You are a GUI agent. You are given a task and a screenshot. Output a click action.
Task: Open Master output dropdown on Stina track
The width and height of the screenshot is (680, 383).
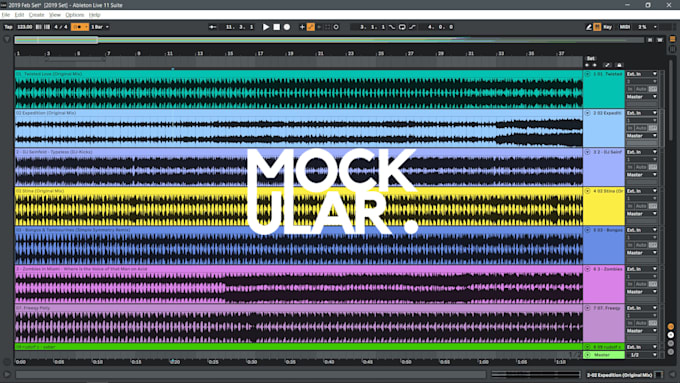[x=642, y=214]
